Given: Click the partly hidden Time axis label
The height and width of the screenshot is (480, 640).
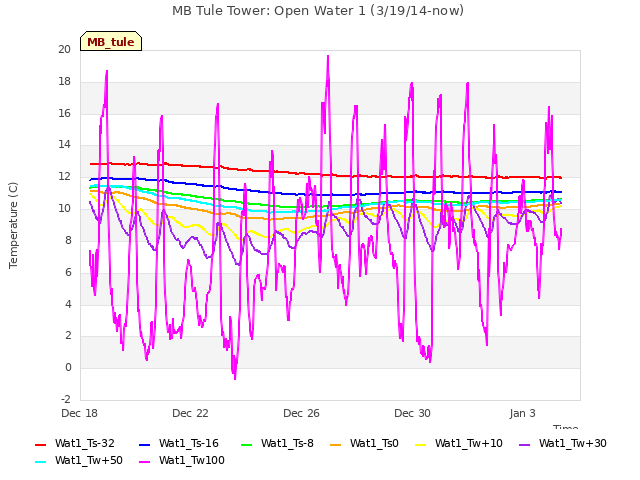Looking at the screenshot, I should pyautogui.click(x=566, y=427).
